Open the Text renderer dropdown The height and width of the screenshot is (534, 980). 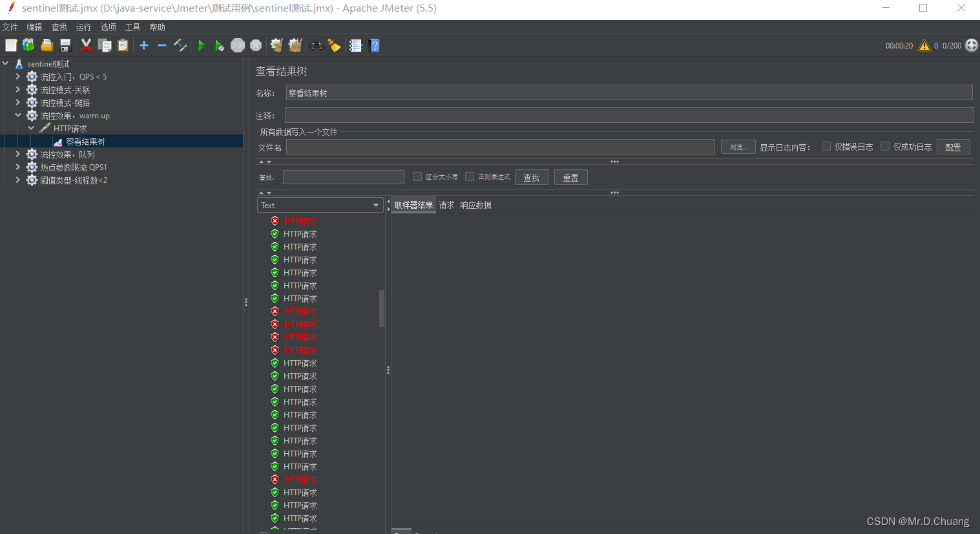click(320, 205)
